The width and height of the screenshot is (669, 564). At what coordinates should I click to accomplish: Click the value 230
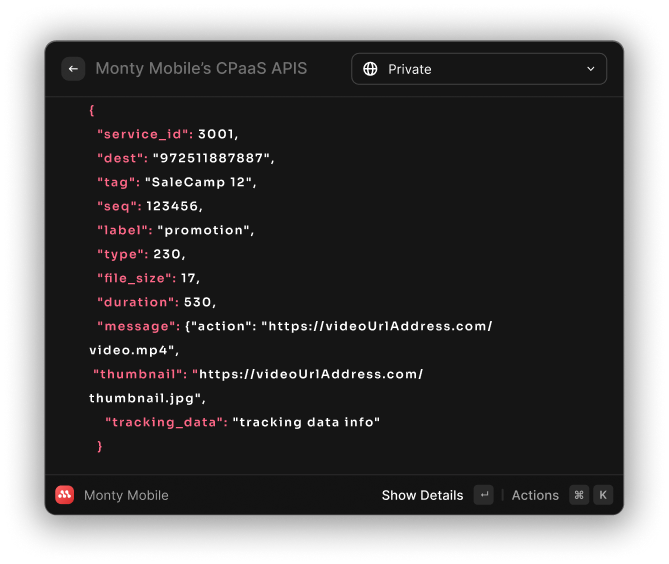pyautogui.click(x=167, y=254)
